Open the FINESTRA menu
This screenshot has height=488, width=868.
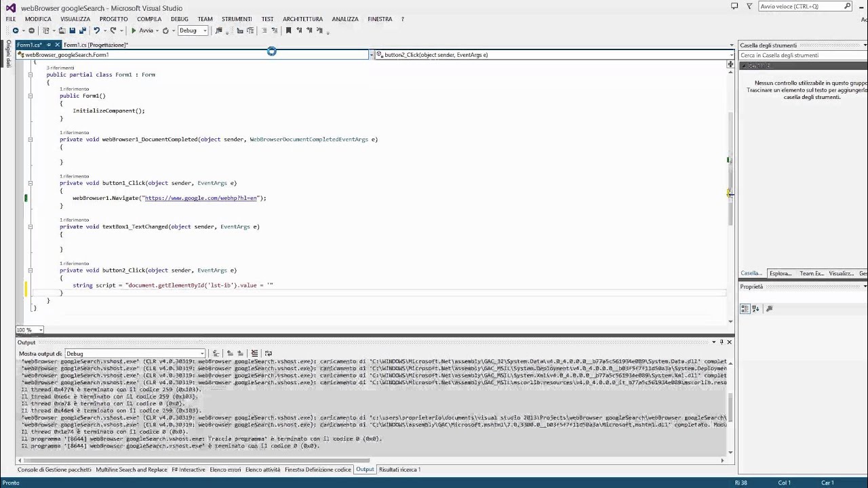coord(380,19)
